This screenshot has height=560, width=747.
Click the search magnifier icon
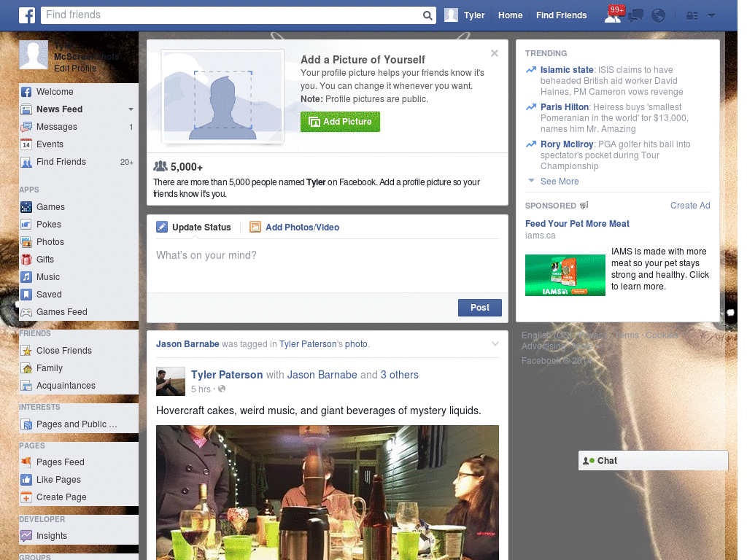pyautogui.click(x=427, y=15)
